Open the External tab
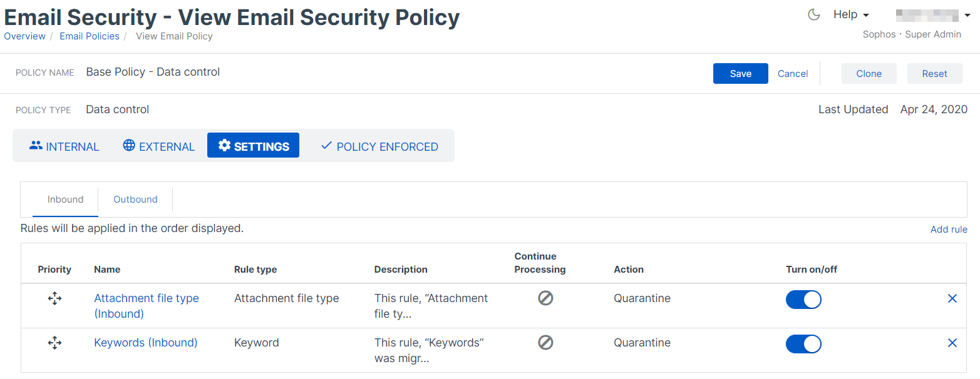This screenshot has width=980, height=379. [159, 146]
